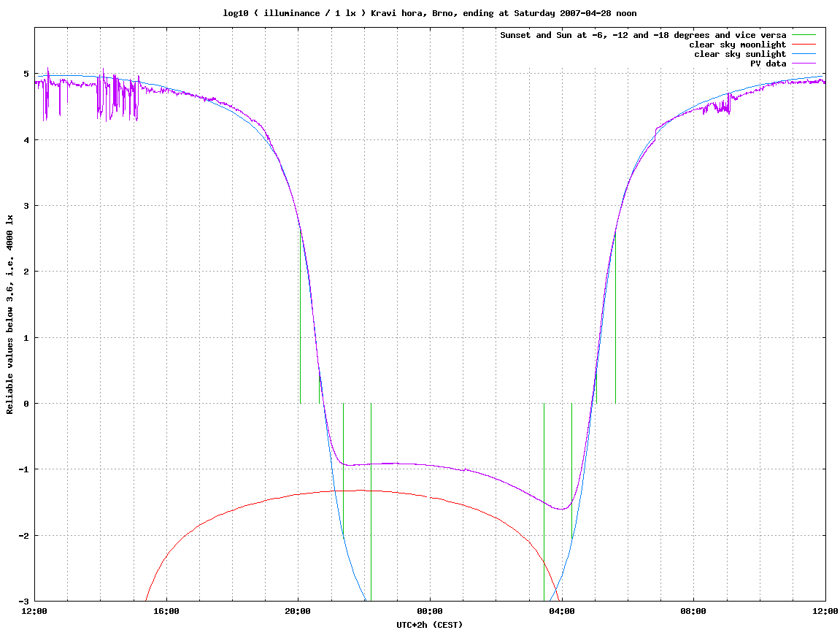The image size is (840, 630).
Task: Click the y-axis tick label 3
Action: pos(26,206)
